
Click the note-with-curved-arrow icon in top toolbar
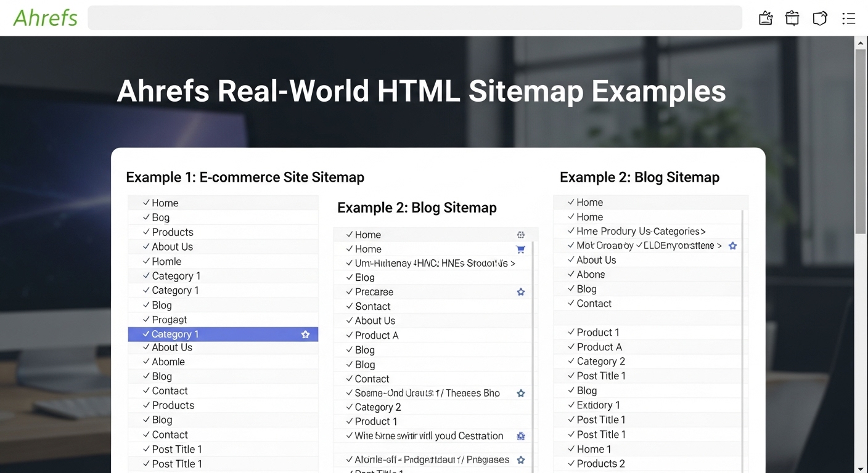pos(819,18)
